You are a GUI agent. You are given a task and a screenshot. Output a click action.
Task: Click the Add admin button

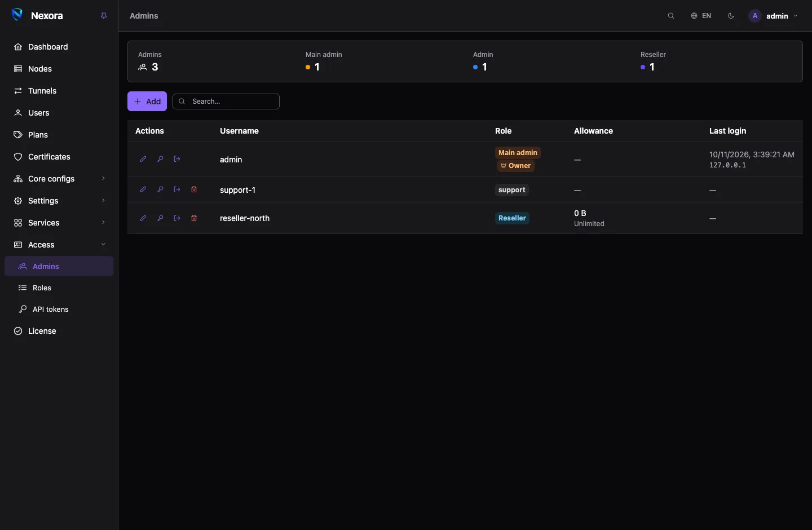[x=147, y=101]
